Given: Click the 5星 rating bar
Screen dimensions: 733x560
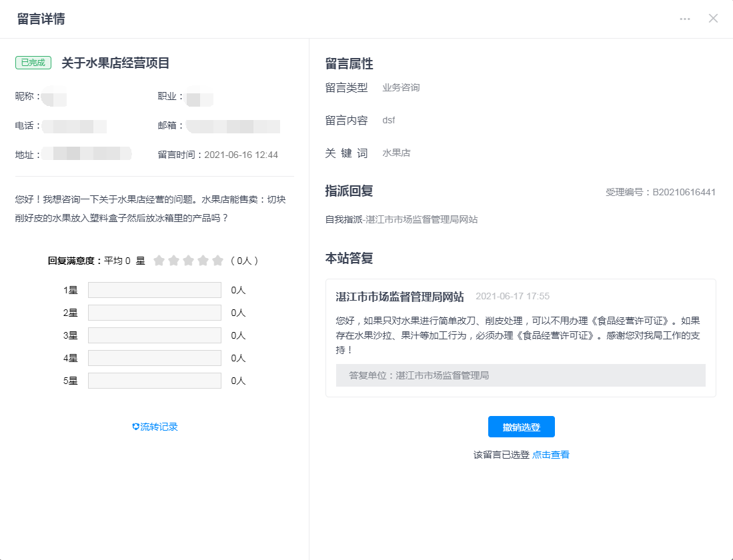Looking at the screenshot, I should (x=154, y=381).
